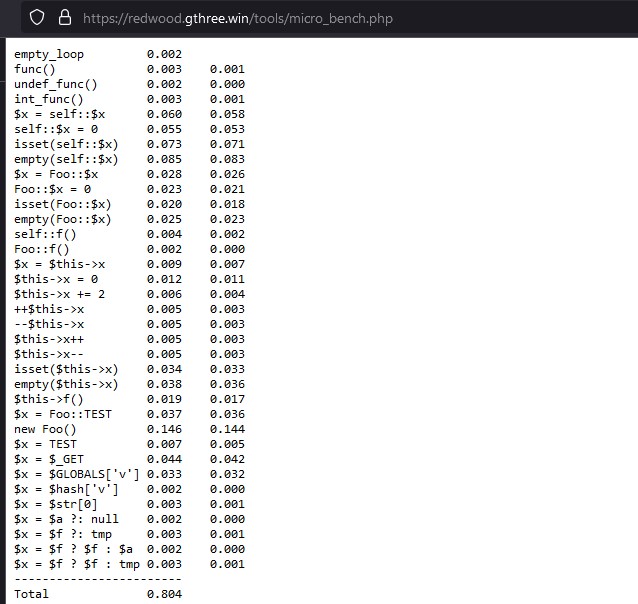Viewport: 638px width, 604px height.
Task: Click the empty(self::$x) row label
Action: [x=66, y=159]
